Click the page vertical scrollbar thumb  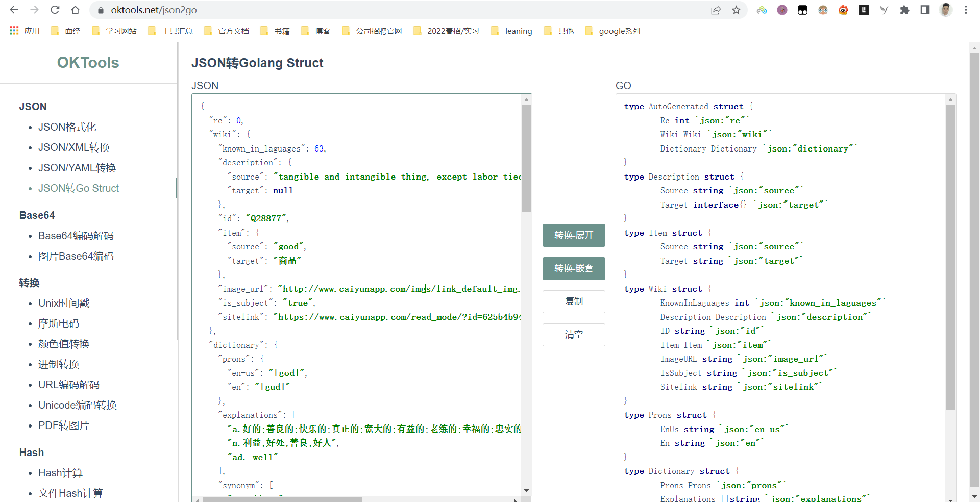click(x=974, y=270)
